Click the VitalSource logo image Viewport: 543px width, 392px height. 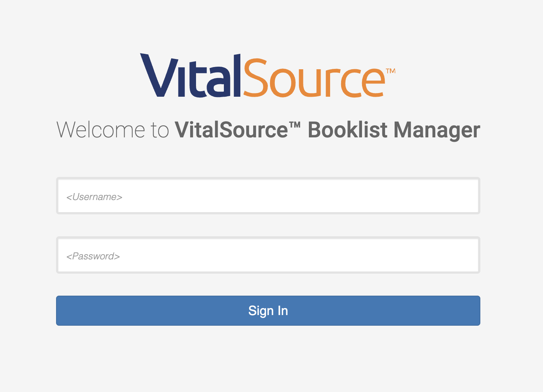pos(268,75)
